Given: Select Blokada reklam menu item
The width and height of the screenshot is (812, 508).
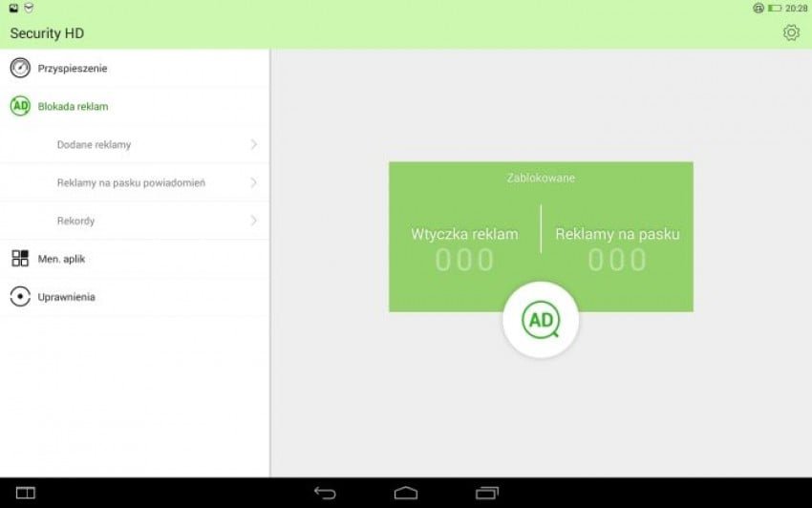Looking at the screenshot, I should click(x=135, y=106).
